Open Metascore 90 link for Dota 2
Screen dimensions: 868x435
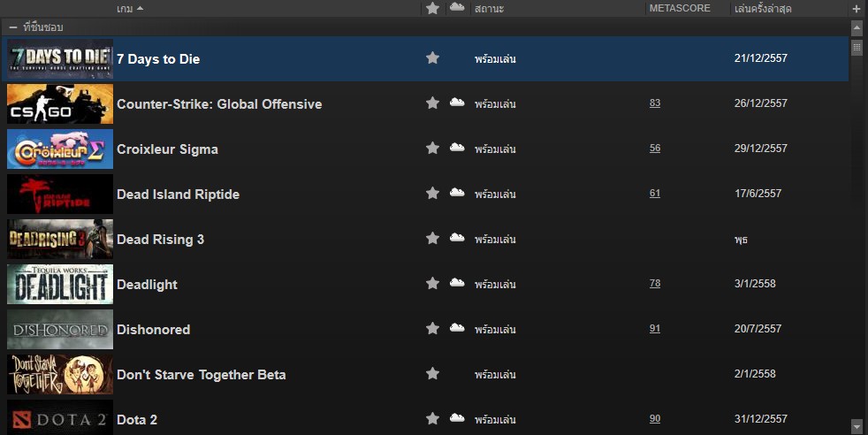[x=655, y=419]
